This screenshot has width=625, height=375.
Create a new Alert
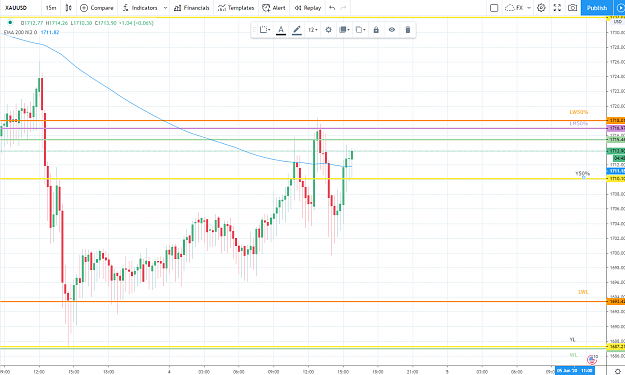[x=274, y=8]
